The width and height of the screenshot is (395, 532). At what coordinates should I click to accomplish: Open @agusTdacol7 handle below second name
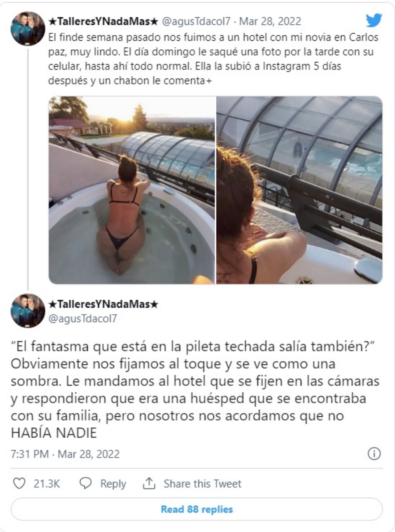click(x=83, y=318)
